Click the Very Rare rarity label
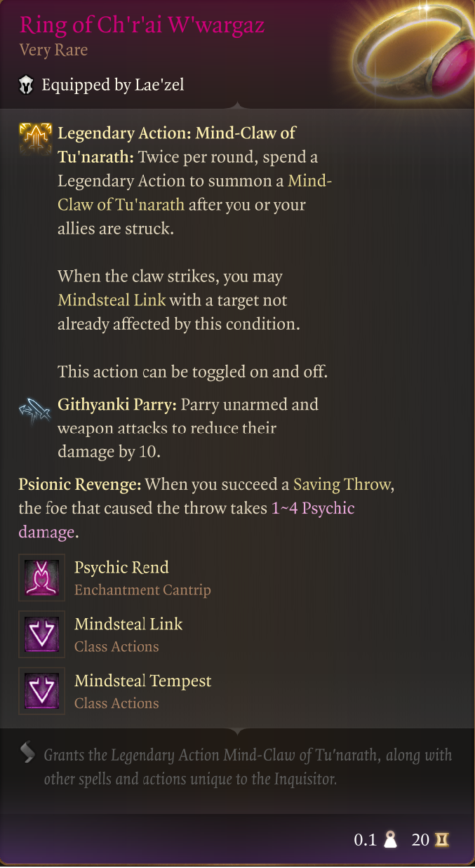 [x=53, y=51]
